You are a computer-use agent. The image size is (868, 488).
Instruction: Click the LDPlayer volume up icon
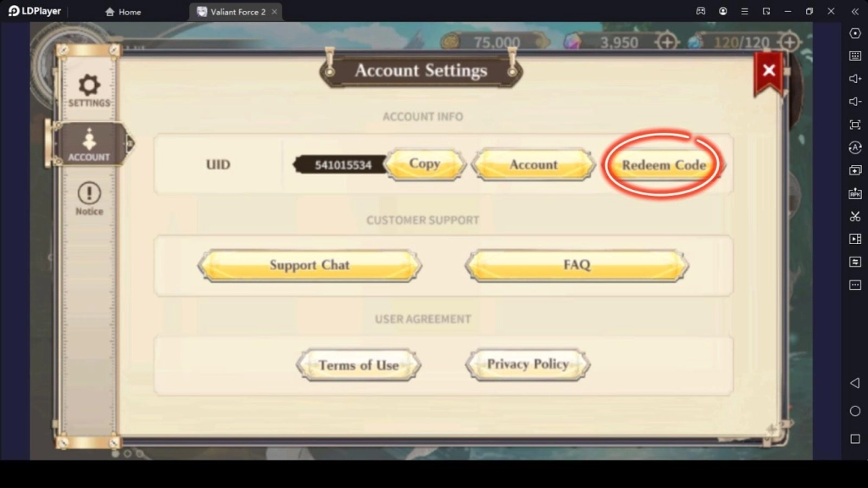[855, 79]
